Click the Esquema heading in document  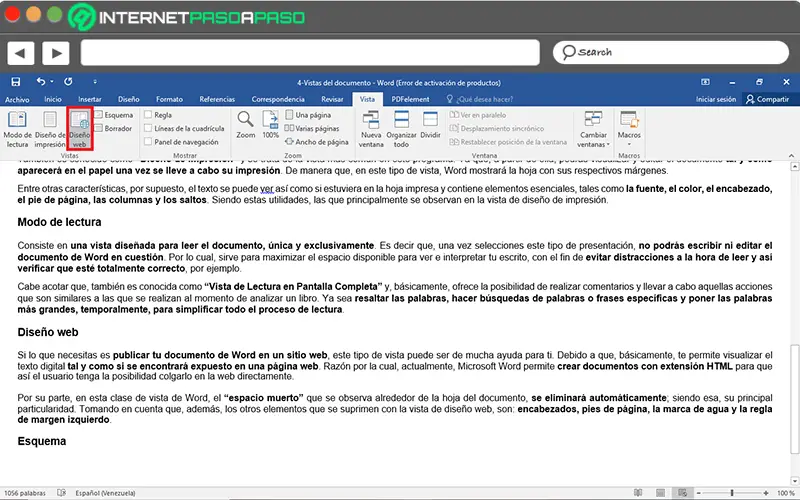(42, 441)
